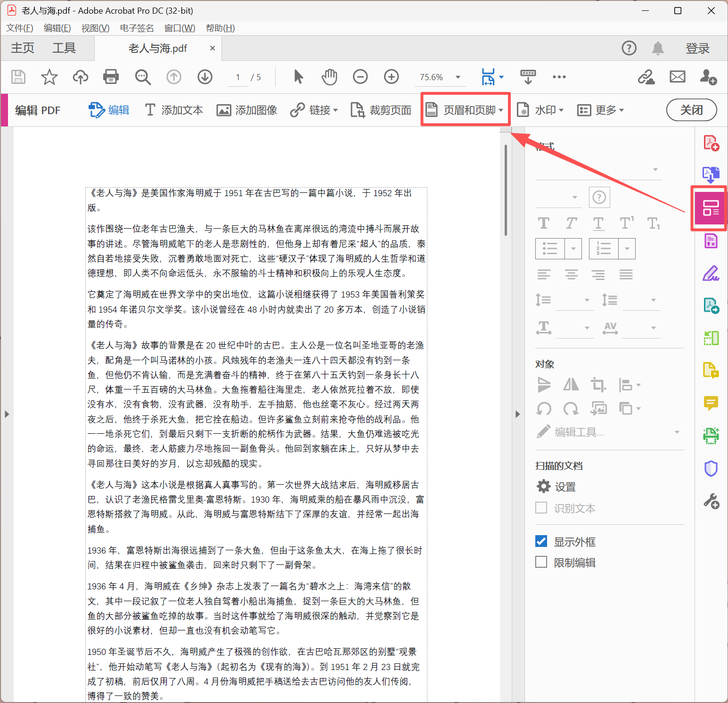Open the 裁剪页面 (Crop Pages) tool

(x=381, y=110)
